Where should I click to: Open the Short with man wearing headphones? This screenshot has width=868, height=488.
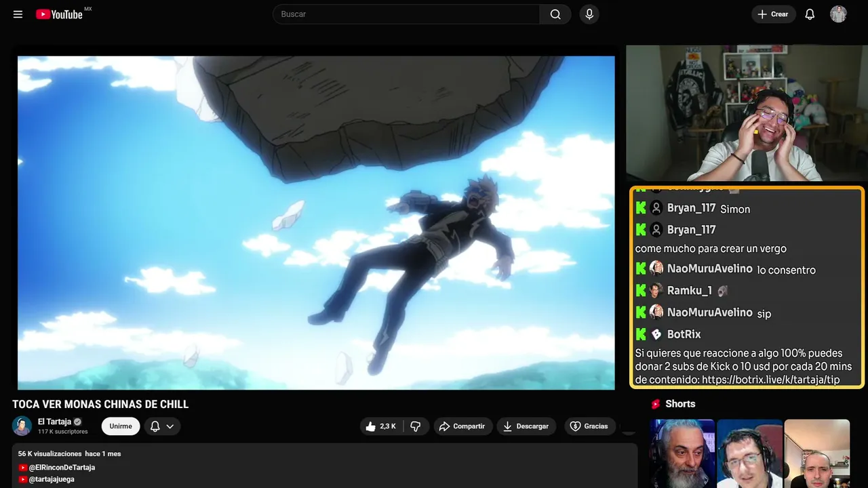click(x=749, y=453)
